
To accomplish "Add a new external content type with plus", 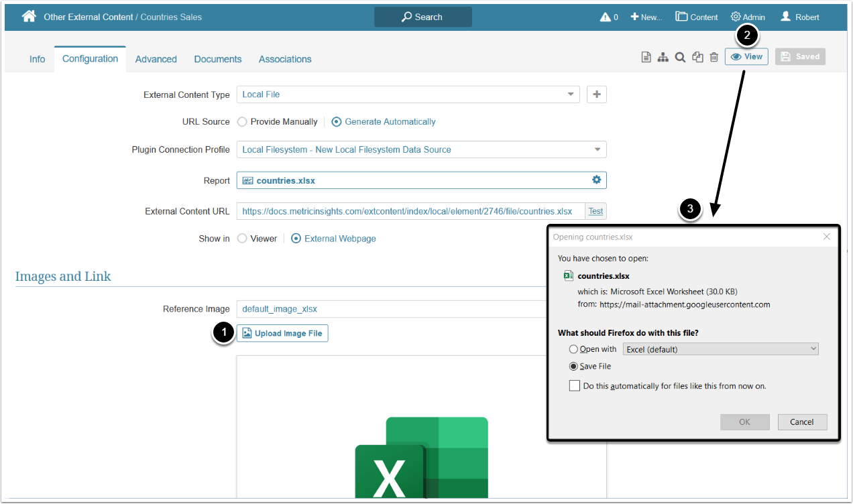I will tap(597, 94).
